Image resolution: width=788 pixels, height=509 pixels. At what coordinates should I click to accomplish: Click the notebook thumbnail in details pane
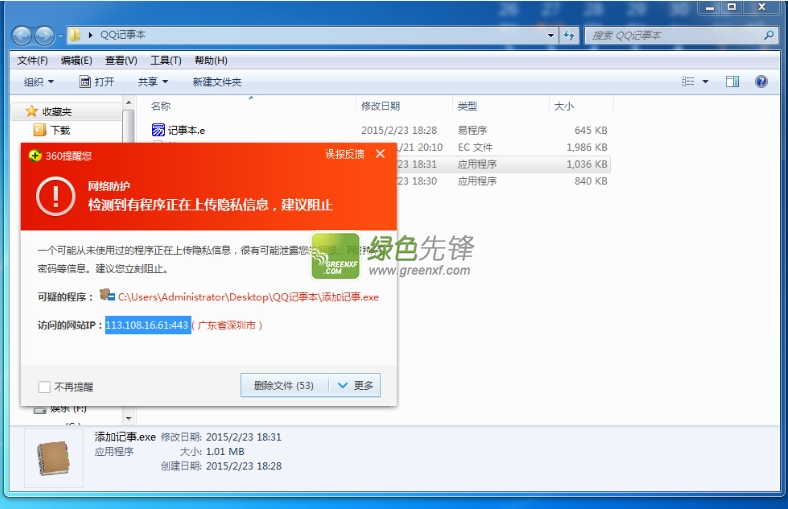pyautogui.click(x=53, y=458)
